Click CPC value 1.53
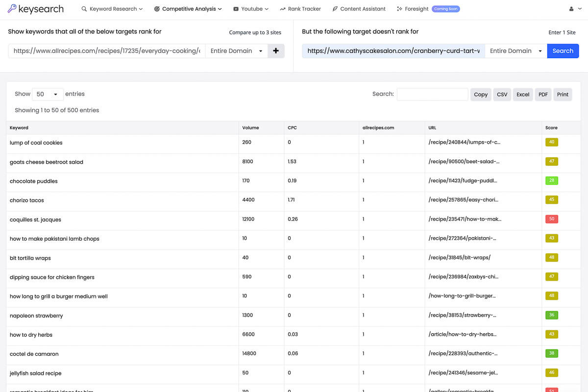Screen dimensions: 588x392 click(292, 161)
